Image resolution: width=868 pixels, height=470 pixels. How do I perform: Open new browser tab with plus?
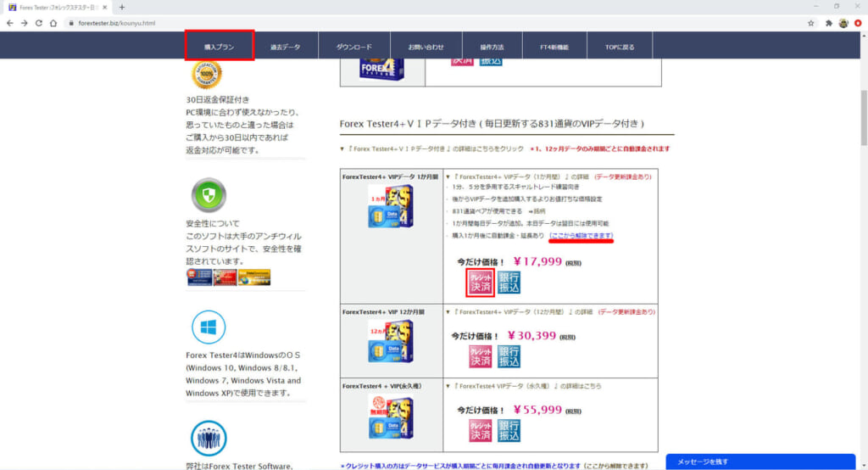coord(122,7)
